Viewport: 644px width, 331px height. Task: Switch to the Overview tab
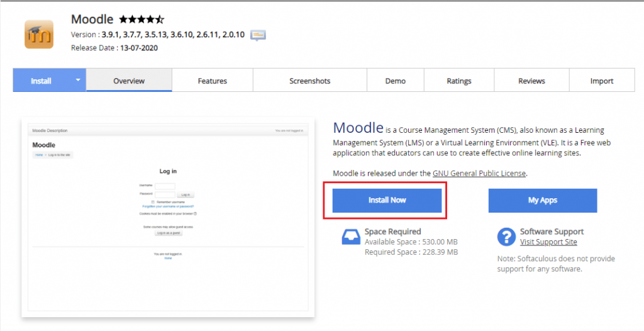point(129,80)
